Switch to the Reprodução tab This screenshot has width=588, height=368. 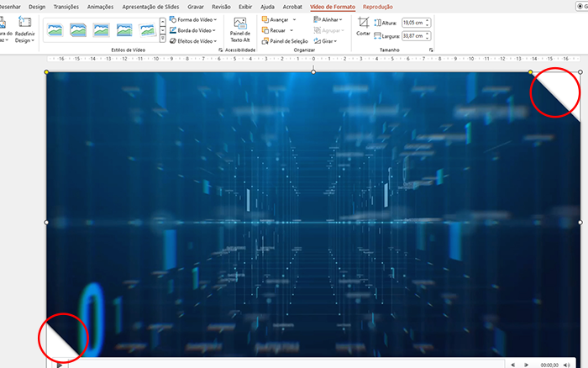pos(378,6)
